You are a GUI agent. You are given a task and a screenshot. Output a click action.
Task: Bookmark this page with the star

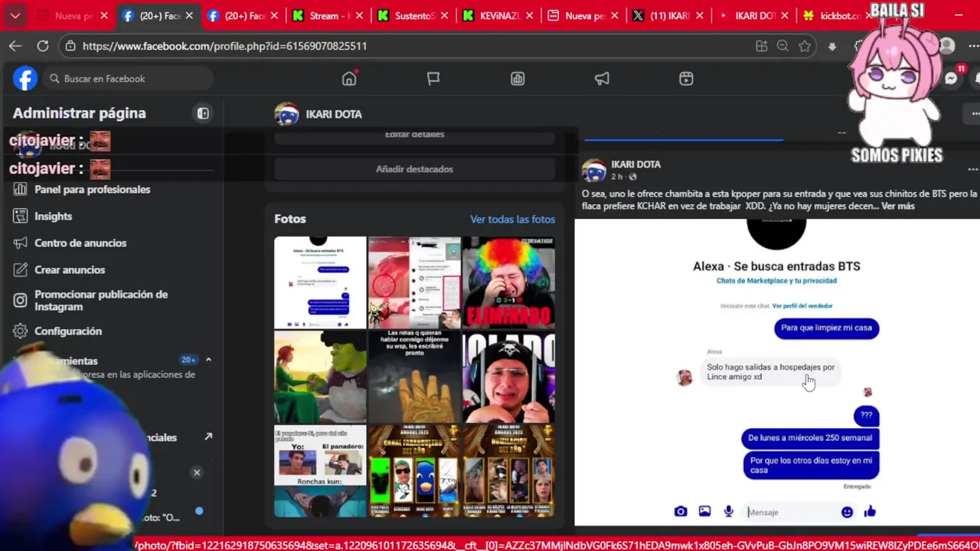pyautogui.click(x=805, y=46)
